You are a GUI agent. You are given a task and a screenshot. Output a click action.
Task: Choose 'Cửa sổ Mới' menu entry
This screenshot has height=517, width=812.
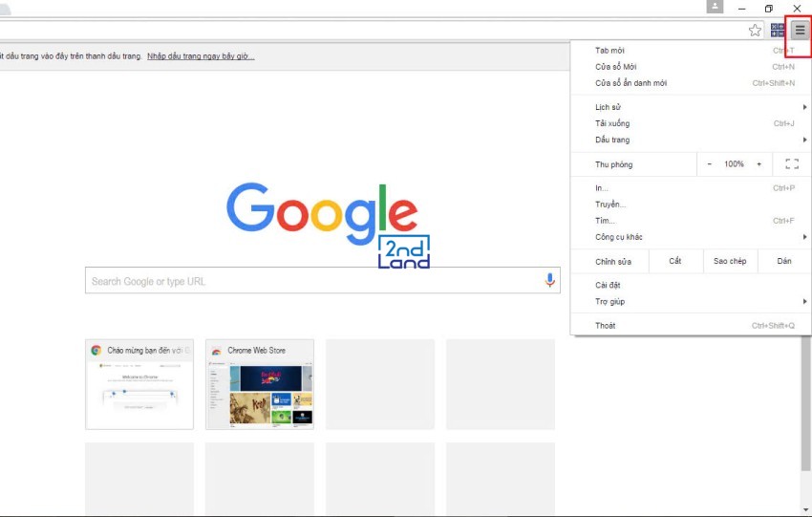[692, 67]
